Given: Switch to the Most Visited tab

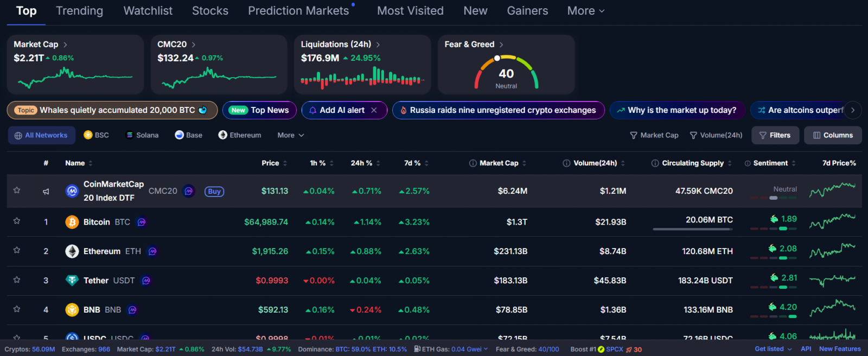Looking at the screenshot, I should 410,11.
